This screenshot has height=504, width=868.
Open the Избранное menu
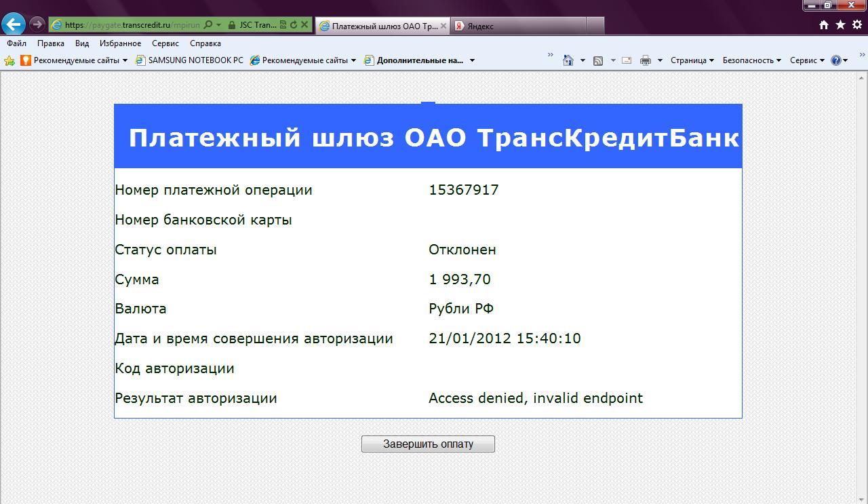120,43
